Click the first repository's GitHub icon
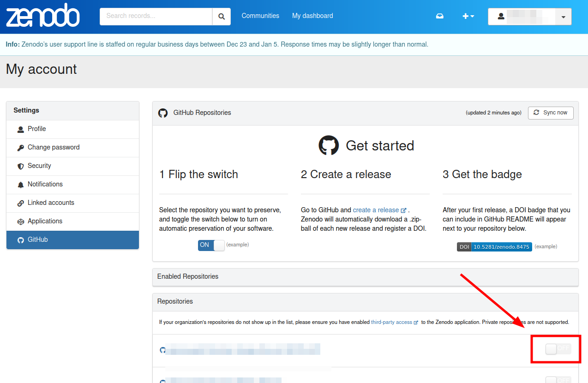588x383 pixels. (x=162, y=350)
